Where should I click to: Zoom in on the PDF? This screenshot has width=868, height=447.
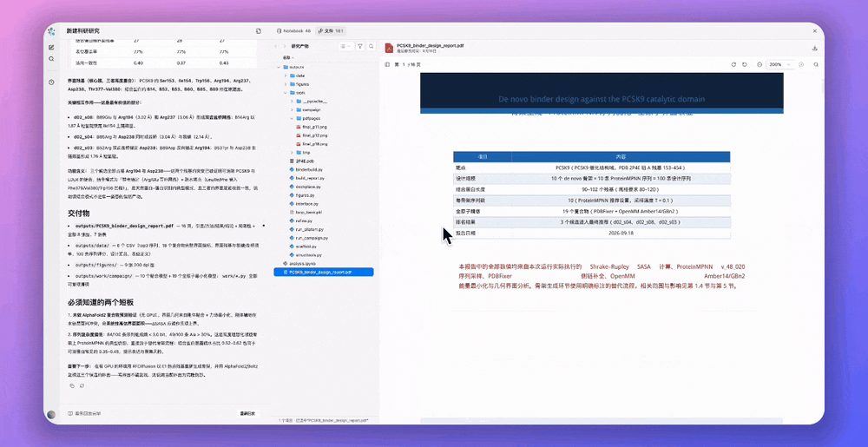tap(801, 65)
